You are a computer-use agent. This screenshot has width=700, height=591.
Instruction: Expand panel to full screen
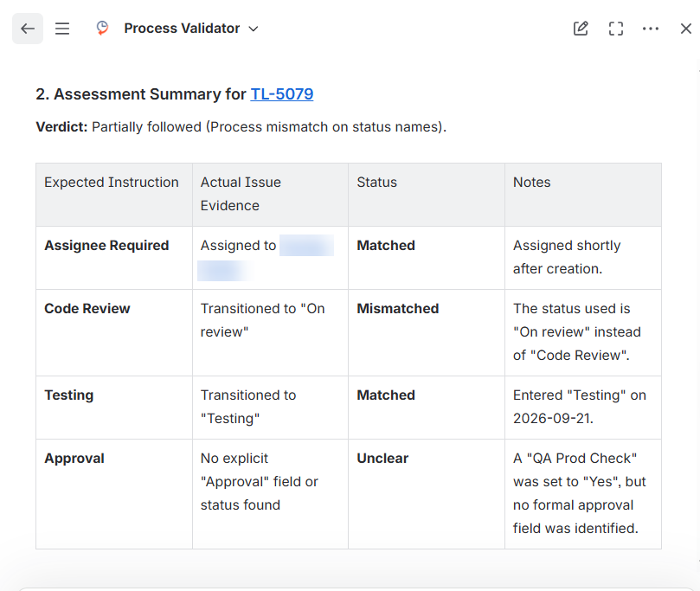tap(615, 29)
